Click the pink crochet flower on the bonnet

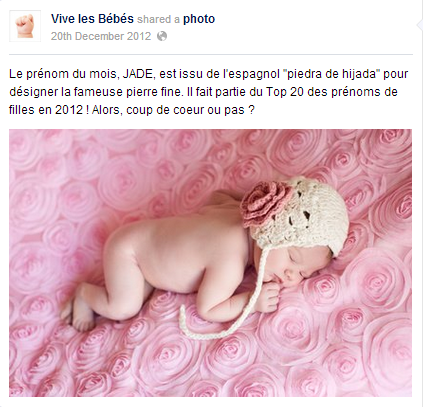point(266,202)
